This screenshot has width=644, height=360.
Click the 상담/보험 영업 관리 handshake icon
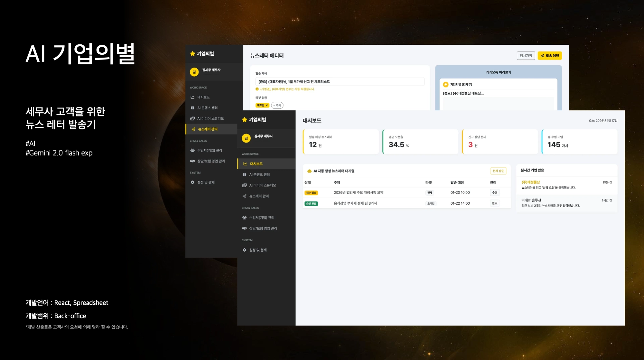click(x=244, y=228)
